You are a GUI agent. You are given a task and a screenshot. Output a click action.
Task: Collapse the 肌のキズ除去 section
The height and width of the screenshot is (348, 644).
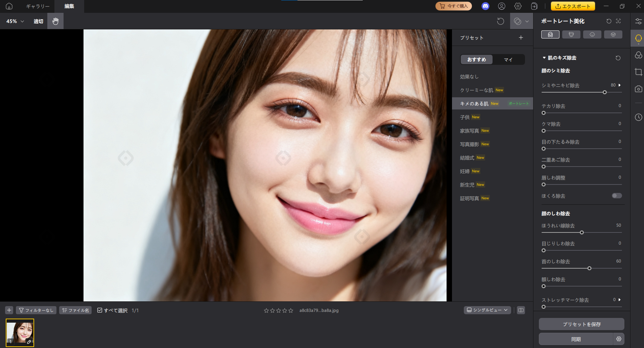(544, 57)
